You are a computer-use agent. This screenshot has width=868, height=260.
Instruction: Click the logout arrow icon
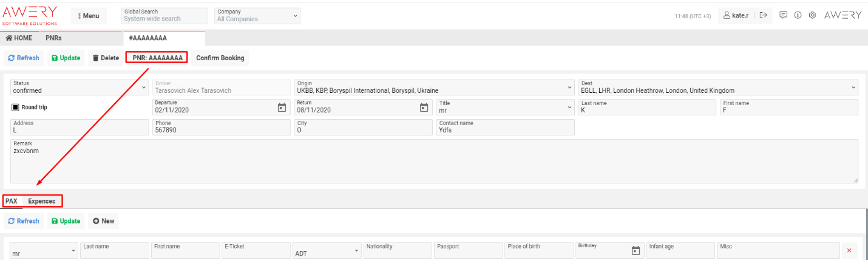click(764, 15)
